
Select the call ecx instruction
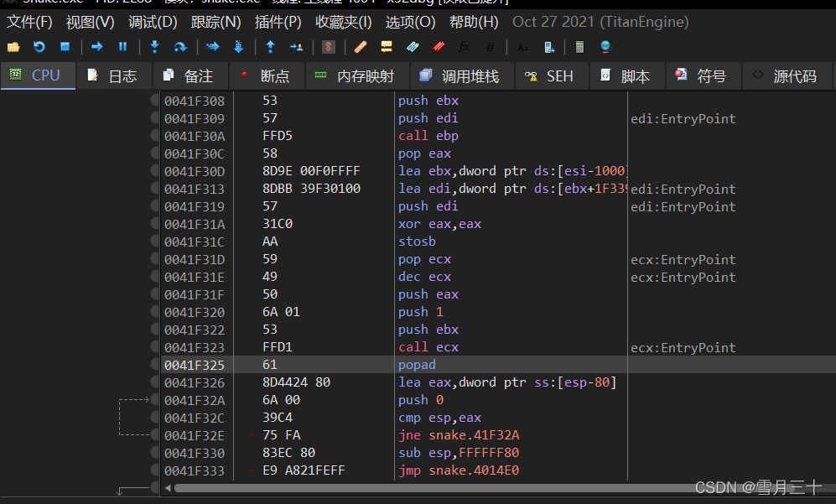coord(428,347)
